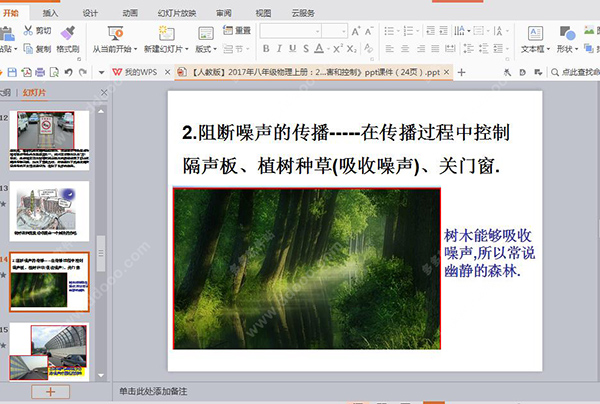Image resolution: width=600 pixels, height=404 pixels.
Task: Click the Shapes (形状) icon
Action: (567, 33)
